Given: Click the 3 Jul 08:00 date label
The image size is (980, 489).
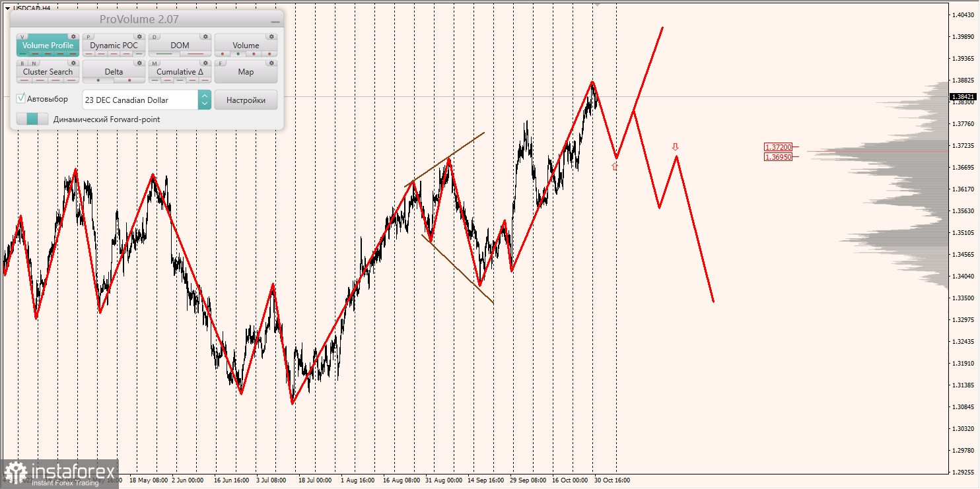Looking at the screenshot, I should click(x=271, y=480).
